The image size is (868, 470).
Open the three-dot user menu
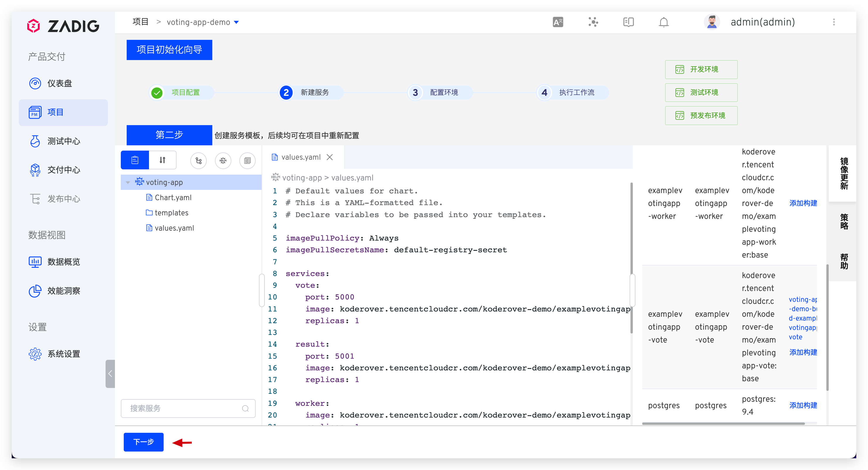834,22
